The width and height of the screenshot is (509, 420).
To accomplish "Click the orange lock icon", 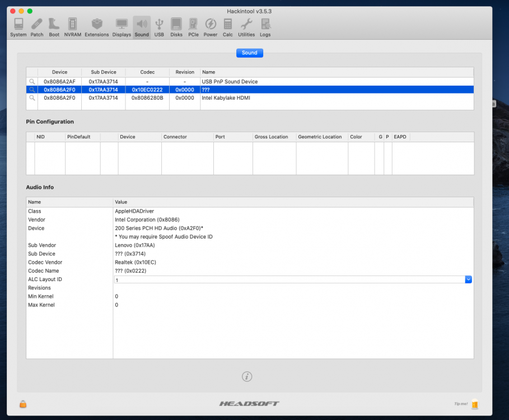I will [x=23, y=404].
